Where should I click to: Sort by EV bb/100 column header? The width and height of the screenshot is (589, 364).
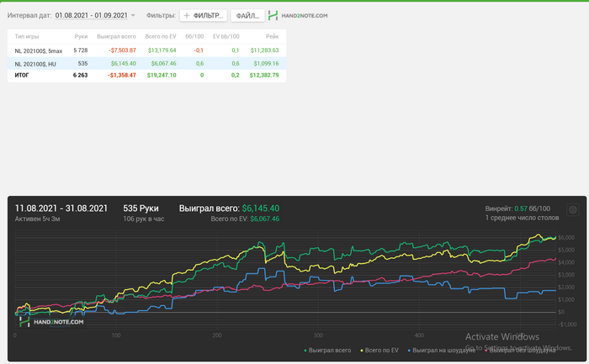tap(226, 36)
